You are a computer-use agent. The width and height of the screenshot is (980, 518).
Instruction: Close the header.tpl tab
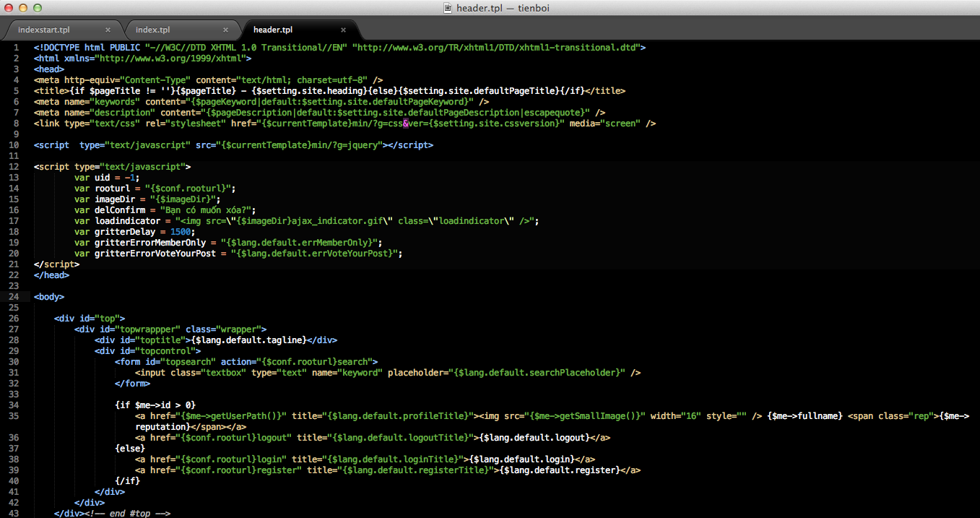343,30
